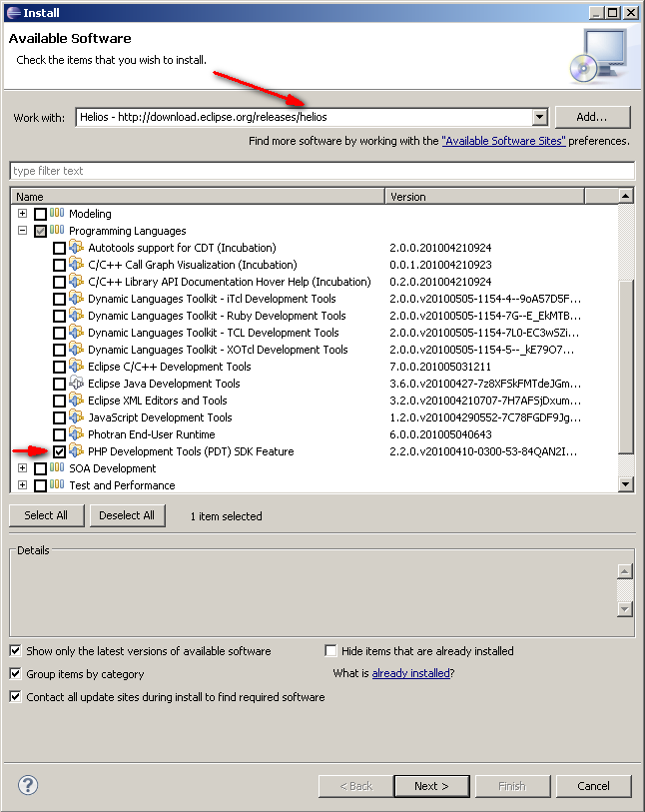Viewport: 645px width, 812px height.
Task: Expand the SOA Development category
Action: [22, 467]
